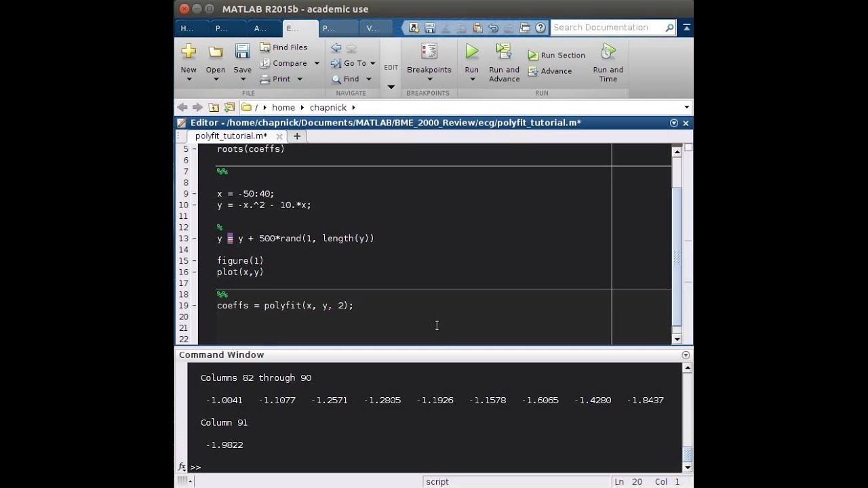Click the navigate forward arrow in Navigate section
Screen dimensions: 868x488
click(x=351, y=47)
